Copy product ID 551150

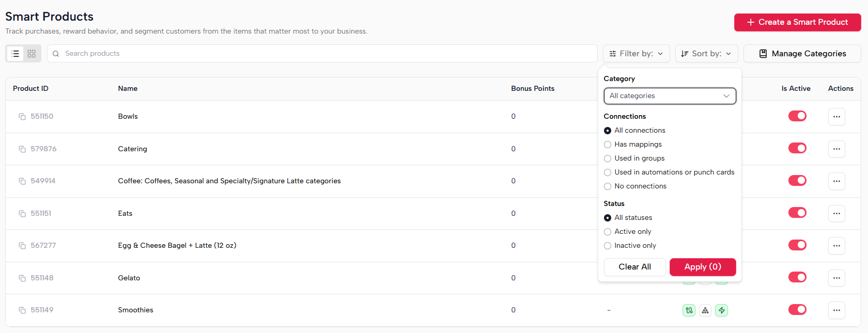(22, 117)
